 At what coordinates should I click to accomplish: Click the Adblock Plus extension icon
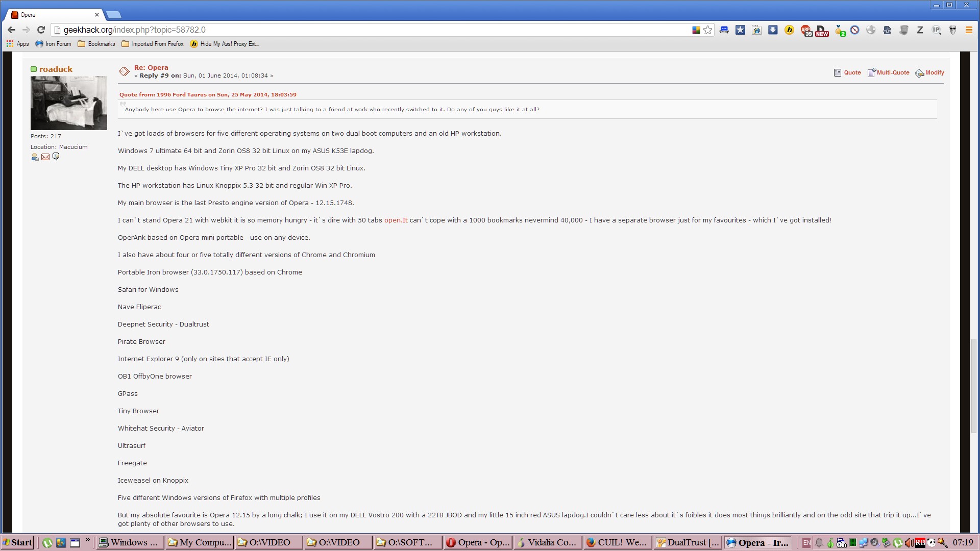coord(806,30)
